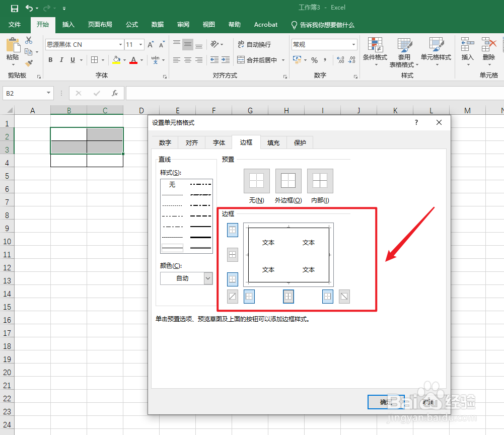The width and height of the screenshot is (504, 435).
Task: Toggle the right border button
Action: pyautogui.click(x=328, y=297)
